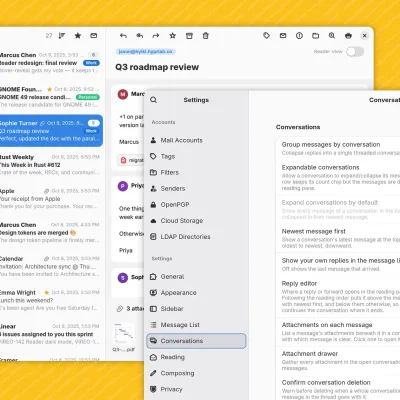The height and width of the screenshot is (400, 400).
Task: Open Design tokens are merged email
Action: pos(51,233)
